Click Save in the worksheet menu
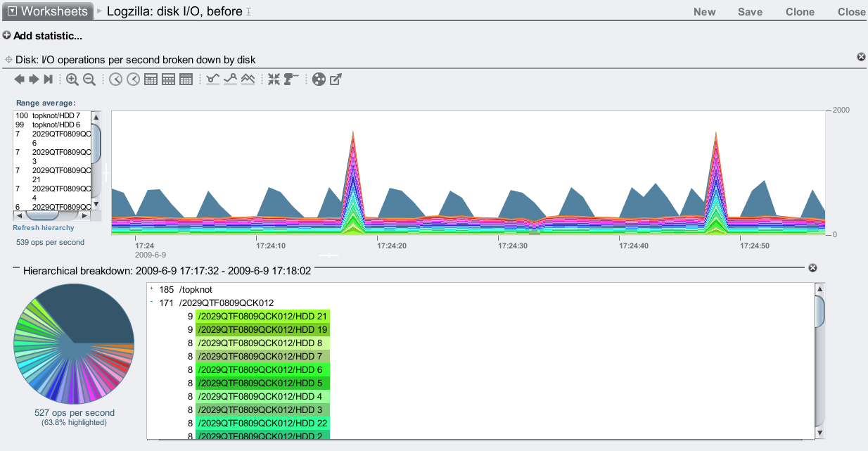This screenshot has height=451, width=868. tap(750, 12)
